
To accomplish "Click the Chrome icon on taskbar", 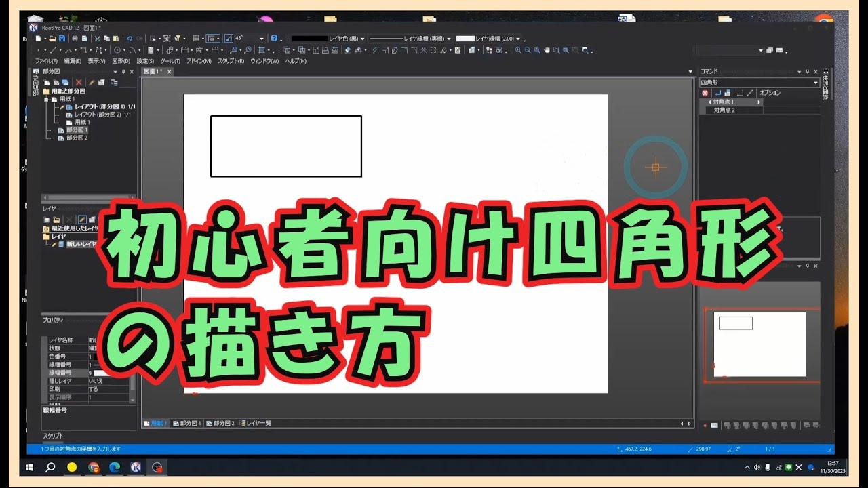I will pos(94,467).
